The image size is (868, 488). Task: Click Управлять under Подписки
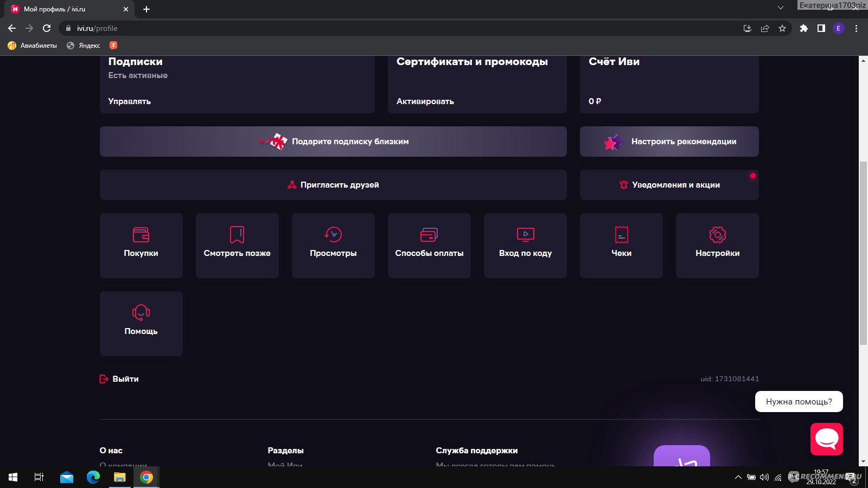click(x=130, y=101)
